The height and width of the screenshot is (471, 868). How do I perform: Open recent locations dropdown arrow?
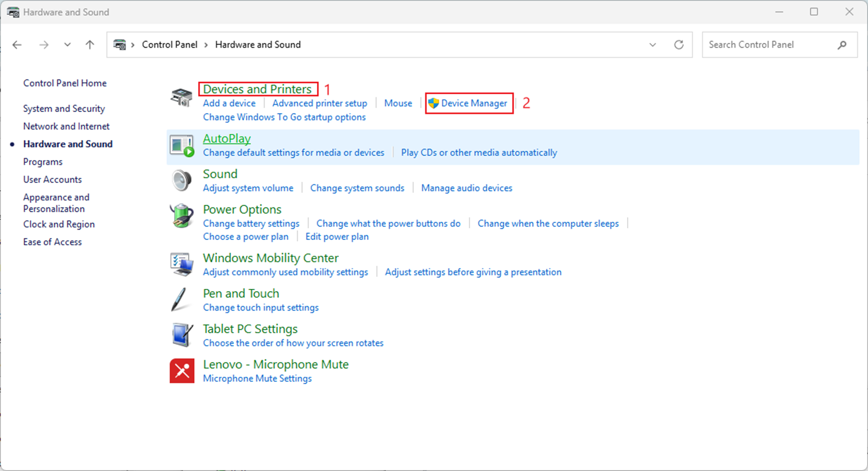(67, 45)
